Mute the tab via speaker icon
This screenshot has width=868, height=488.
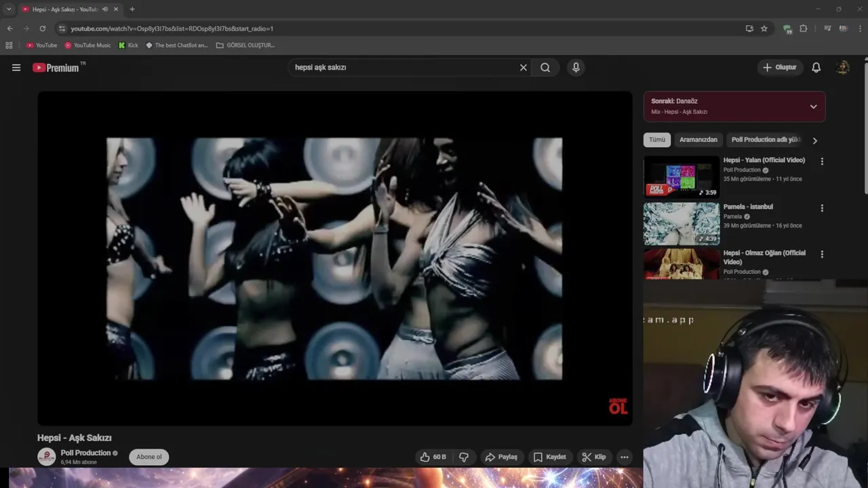105,9
